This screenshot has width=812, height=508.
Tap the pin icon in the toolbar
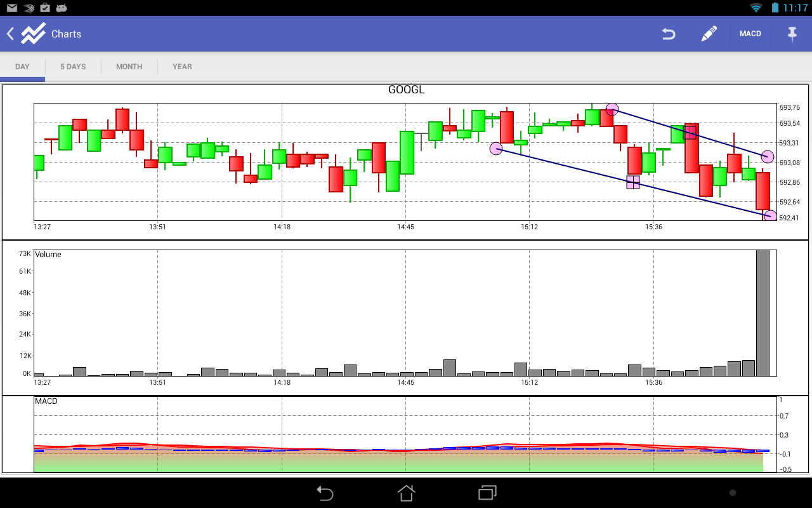point(792,34)
